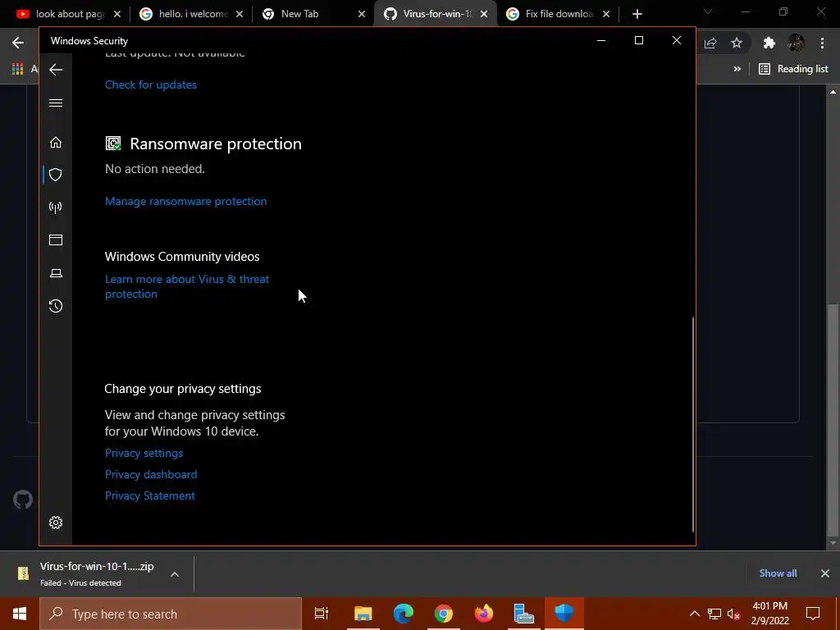840x630 pixels.
Task: Open Device security laptop icon
Action: [x=56, y=273]
